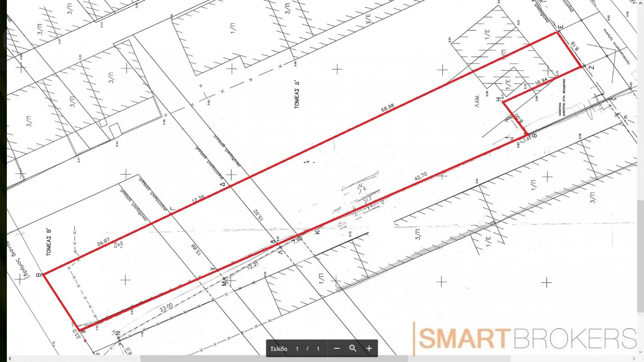Viewport: 644px width, 362px height.
Task: Click the ΤΟΜΕΑΣ Β' sector label
Action: click(49, 242)
